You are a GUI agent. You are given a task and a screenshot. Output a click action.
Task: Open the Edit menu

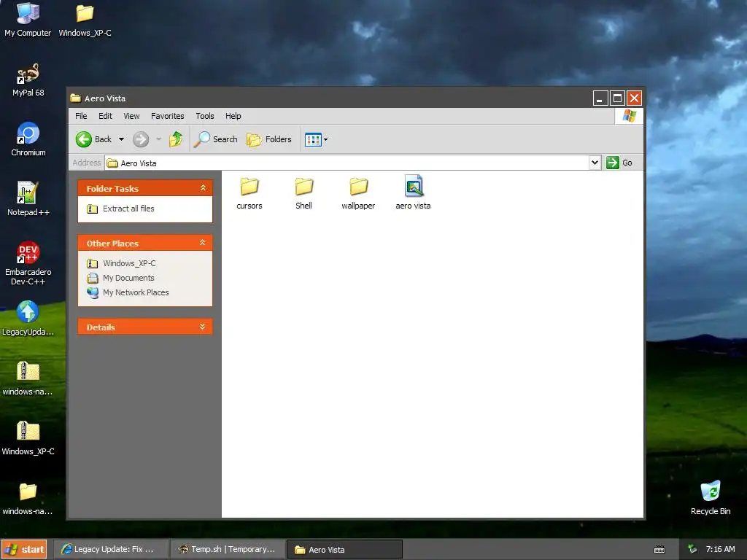[x=105, y=116]
